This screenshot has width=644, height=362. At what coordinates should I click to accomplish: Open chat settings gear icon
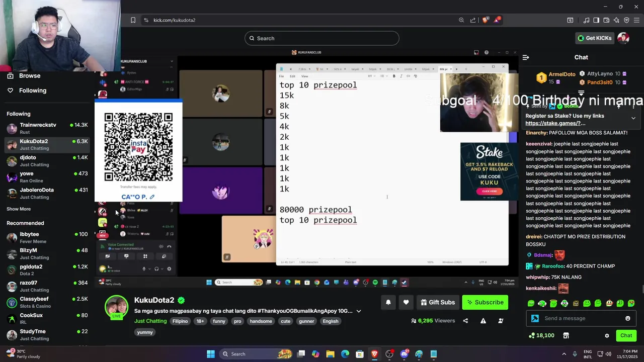(x=607, y=335)
